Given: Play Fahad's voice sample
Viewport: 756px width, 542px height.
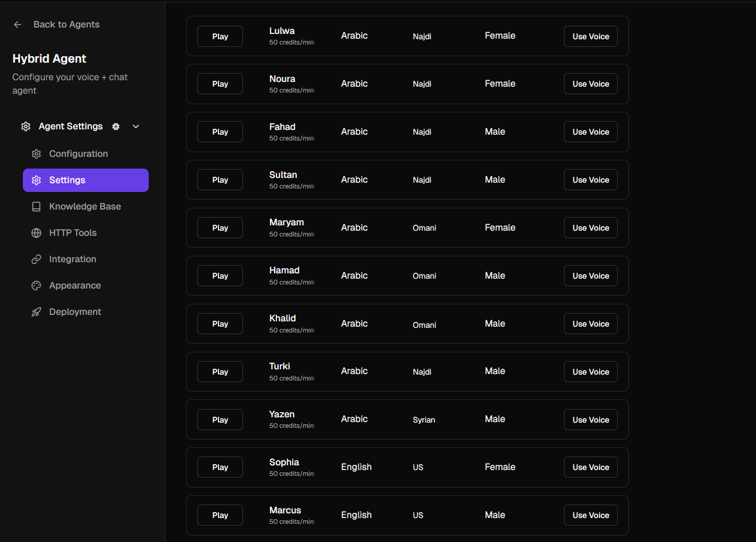Looking at the screenshot, I should tap(220, 132).
